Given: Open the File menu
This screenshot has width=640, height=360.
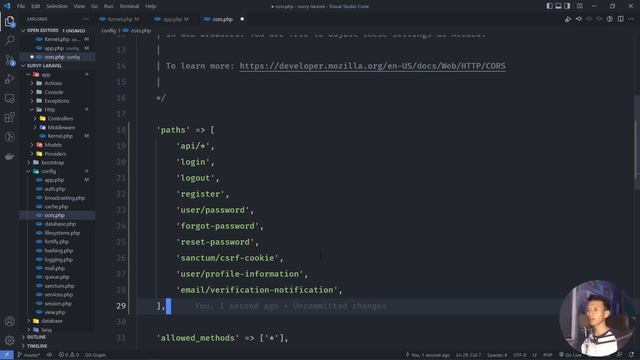Looking at the screenshot, I should point(21,6).
